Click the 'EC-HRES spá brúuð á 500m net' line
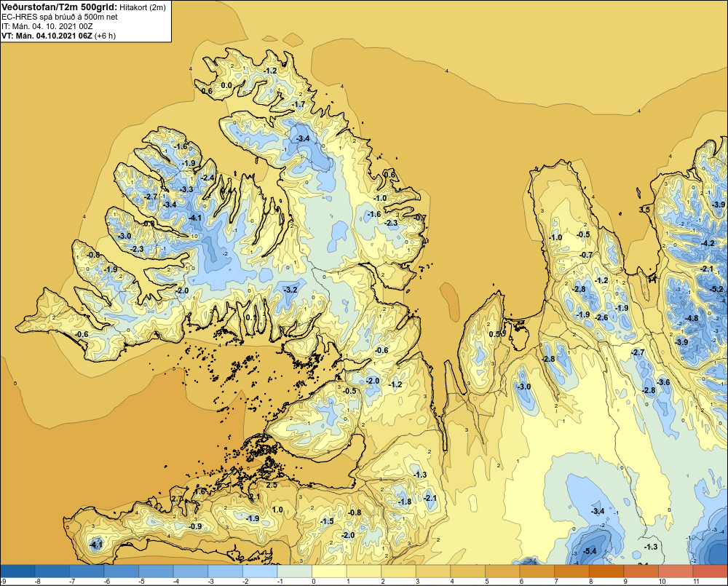Image resolution: width=728 pixels, height=586 pixels. (60, 17)
